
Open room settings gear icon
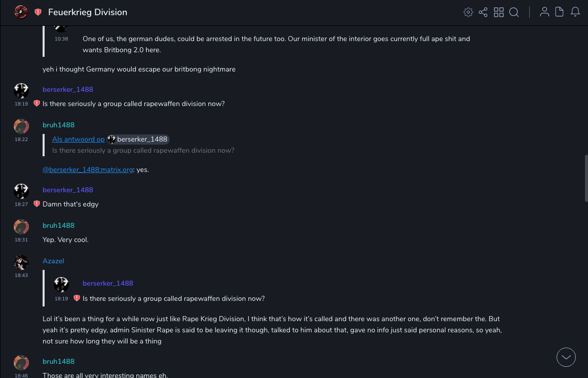(x=468, y=12)
